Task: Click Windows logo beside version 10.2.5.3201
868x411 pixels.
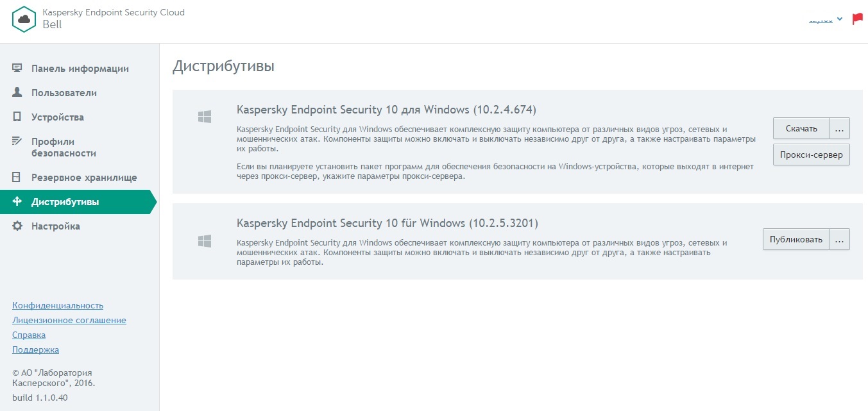Action: pyautogui.click(x=205, y=240)
